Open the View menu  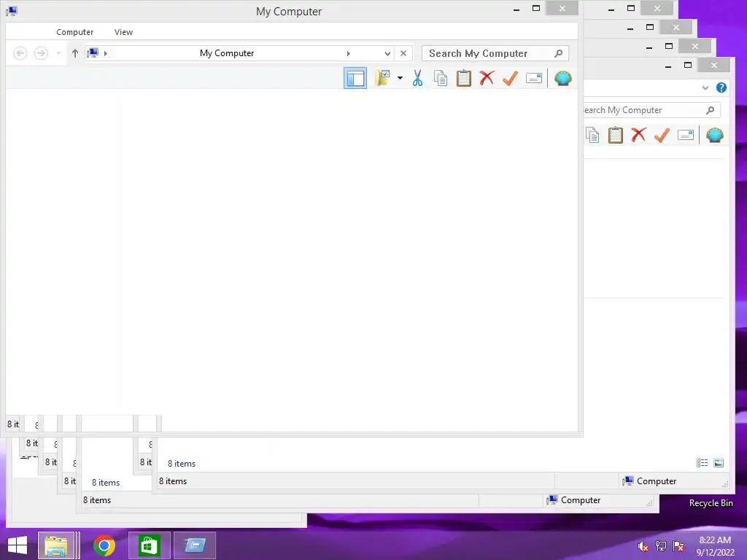(x=123, y=32)
